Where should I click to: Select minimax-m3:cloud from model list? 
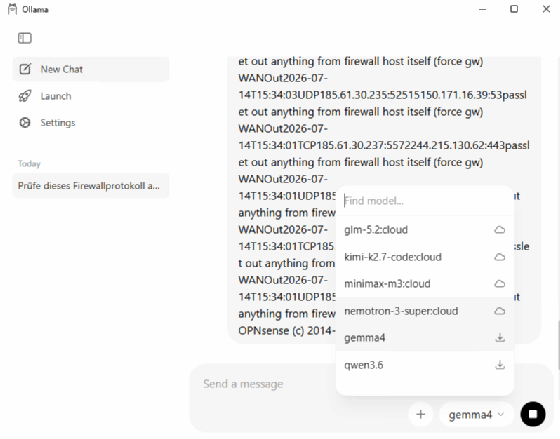(425, 284)
